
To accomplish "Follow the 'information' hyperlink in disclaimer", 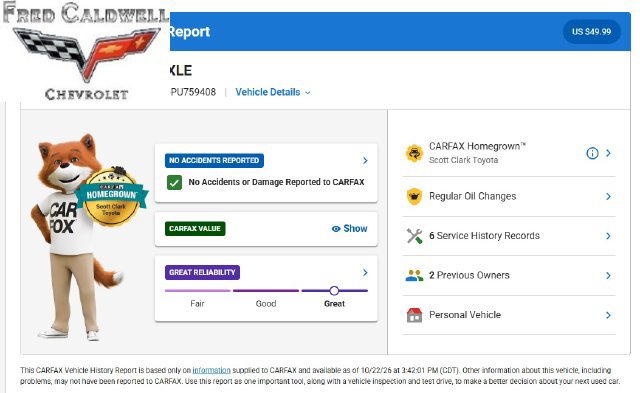I will pos(211,370).
